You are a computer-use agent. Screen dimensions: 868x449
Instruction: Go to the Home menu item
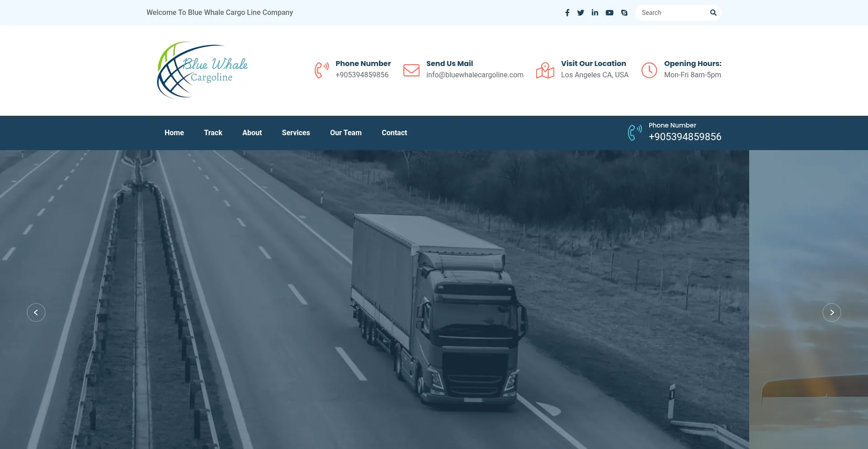coord(174,133)
